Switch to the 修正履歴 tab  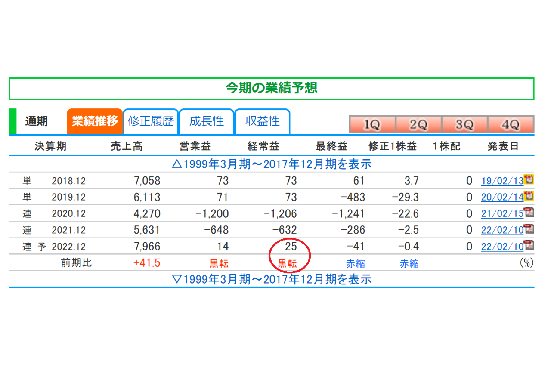(x=151, y=121)
